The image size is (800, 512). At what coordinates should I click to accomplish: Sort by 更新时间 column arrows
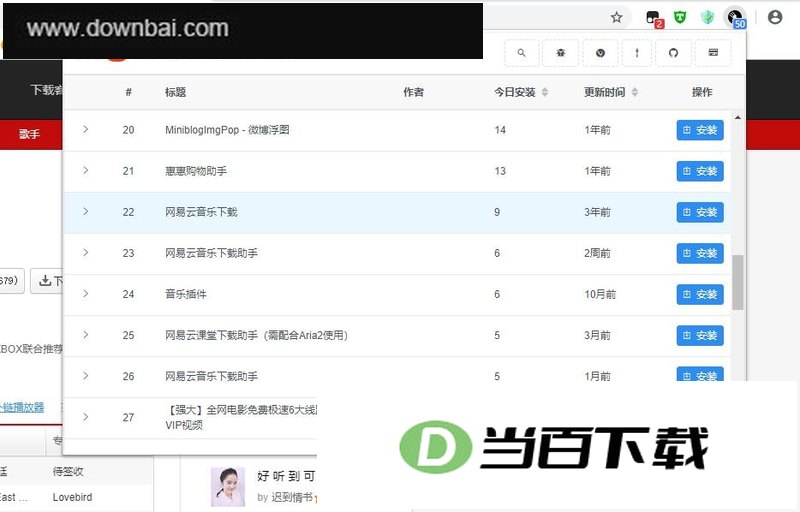(635, 92)
